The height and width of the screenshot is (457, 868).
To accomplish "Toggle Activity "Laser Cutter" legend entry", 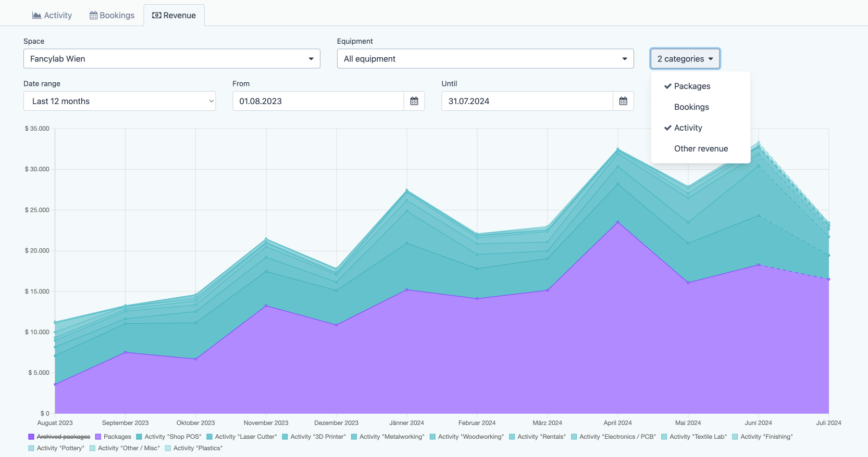I will (242, 437).
